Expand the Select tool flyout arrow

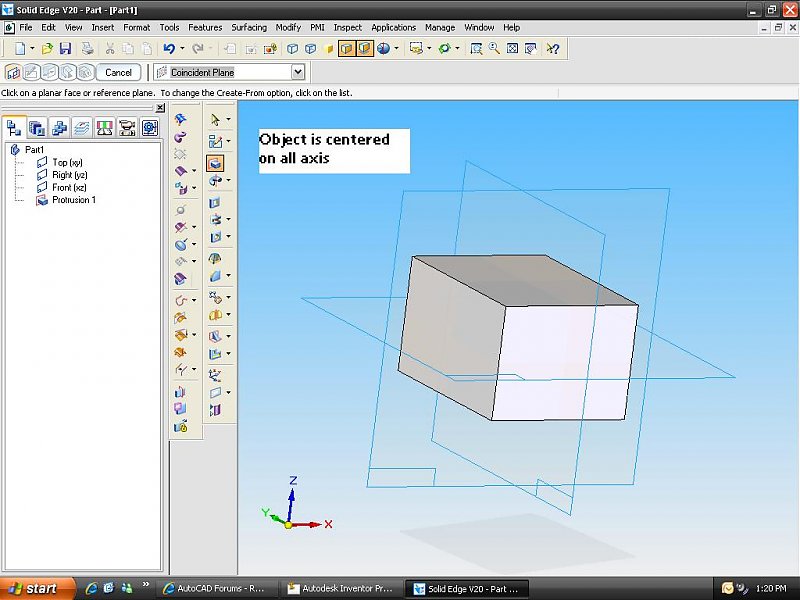click(x=229, y=119)
